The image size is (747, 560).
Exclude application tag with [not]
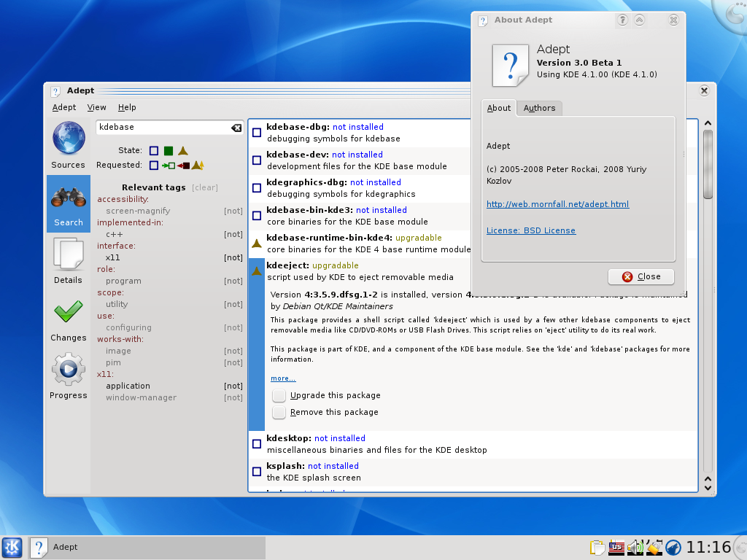click(x=233, y=386)
